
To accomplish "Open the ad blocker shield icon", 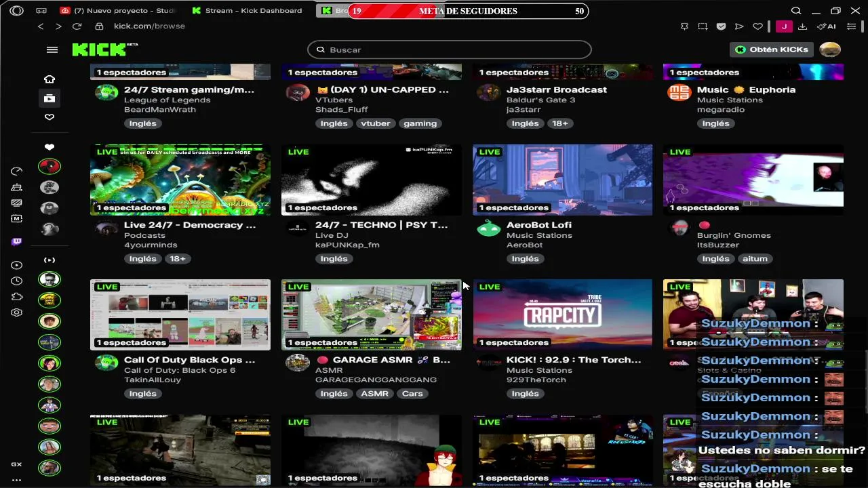I will pyautogui.click(x=721, y=26).
